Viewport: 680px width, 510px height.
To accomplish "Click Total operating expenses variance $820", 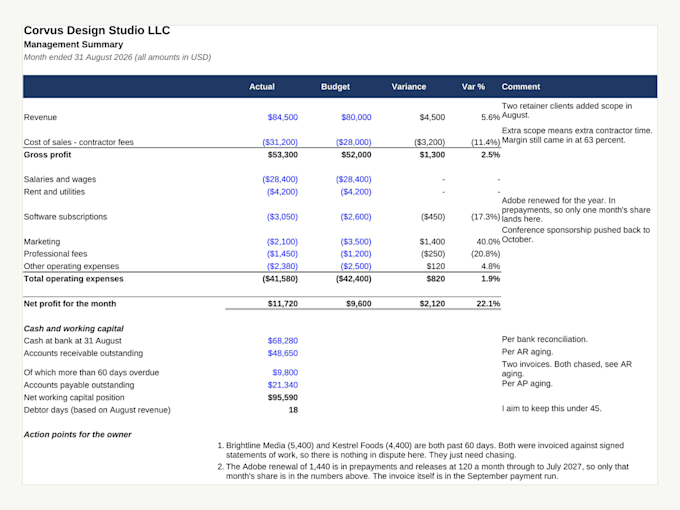I will (x=435, y=279).
